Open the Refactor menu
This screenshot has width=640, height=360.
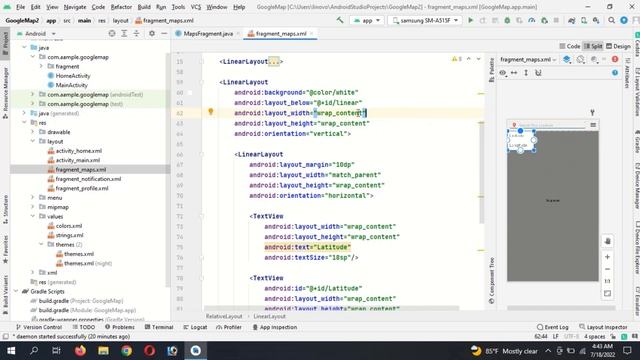click(121, 7)
